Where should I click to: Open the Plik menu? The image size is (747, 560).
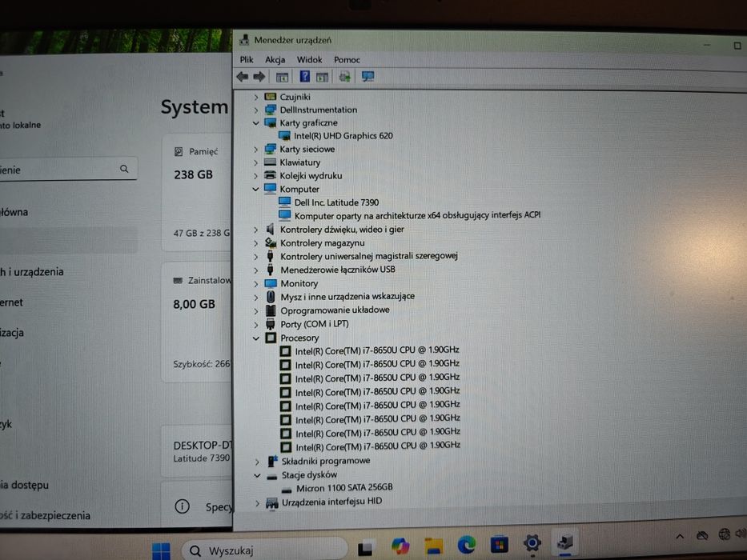tap(247, 59)
